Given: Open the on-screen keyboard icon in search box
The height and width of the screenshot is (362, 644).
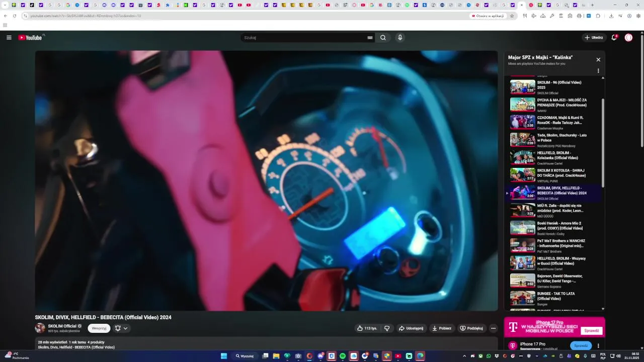Looking at the screenshot, I should (x=370, y=38).
